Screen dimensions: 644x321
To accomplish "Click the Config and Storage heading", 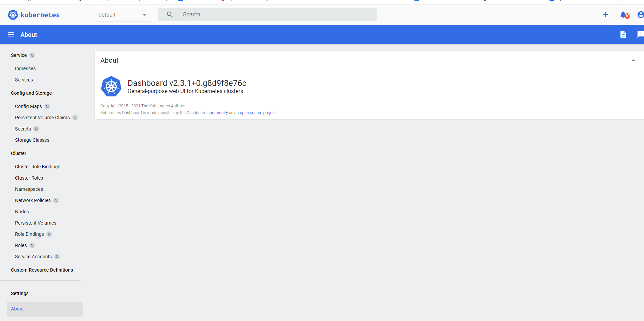I will 31,93.
